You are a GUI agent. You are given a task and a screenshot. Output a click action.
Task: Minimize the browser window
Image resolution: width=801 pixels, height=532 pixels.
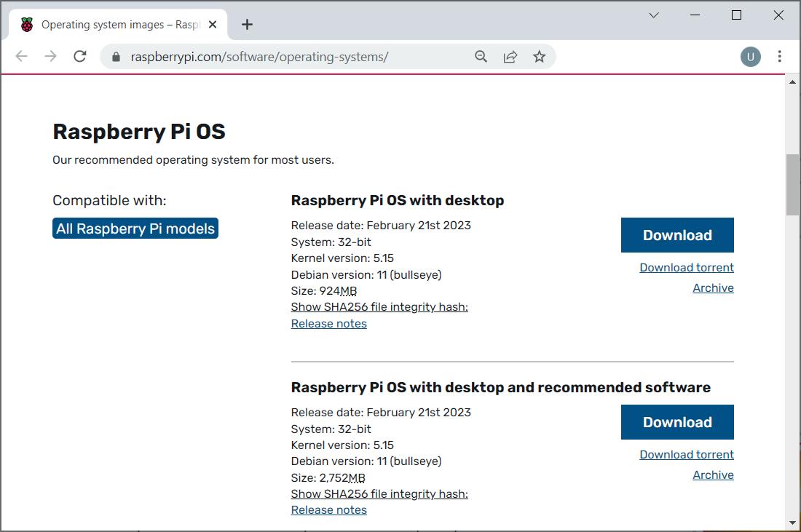(695, 15)
